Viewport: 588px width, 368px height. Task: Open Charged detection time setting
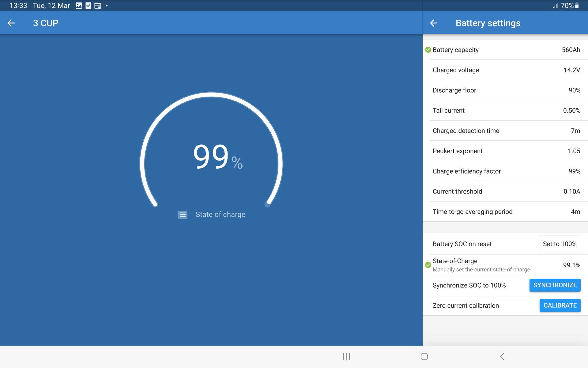(x=506, y=131)
